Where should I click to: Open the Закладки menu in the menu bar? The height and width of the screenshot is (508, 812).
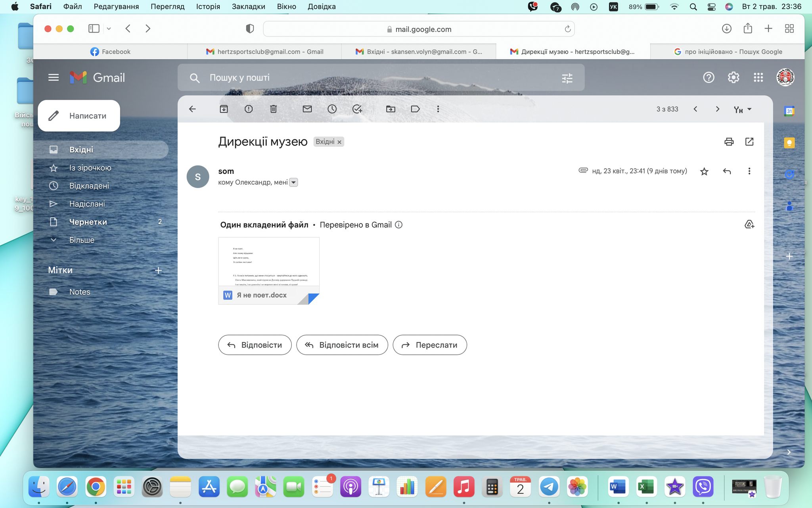coord(248,6)
